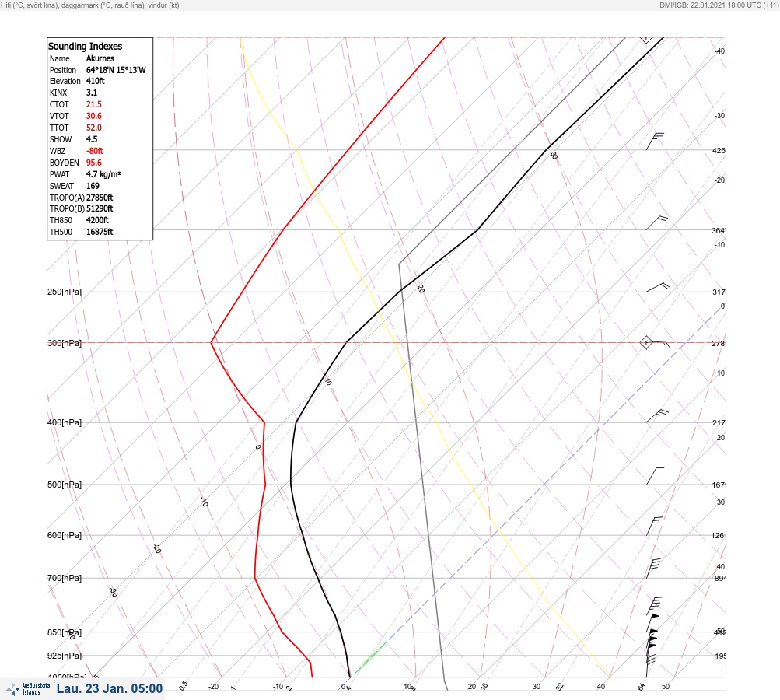Click the 'Lau. 23 Jan. 05:00' timestamp
Viewport: 780px width, 700px height.
110,689
